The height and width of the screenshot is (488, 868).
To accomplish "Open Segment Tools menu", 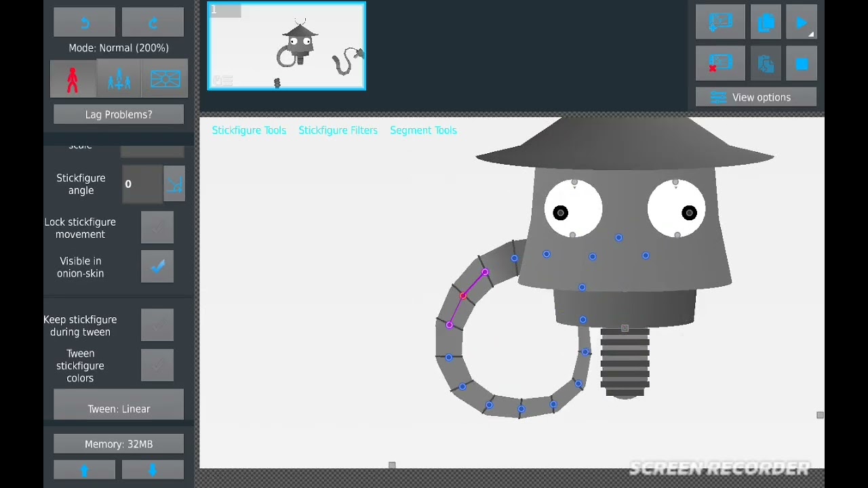I will [x=423, y=130].
